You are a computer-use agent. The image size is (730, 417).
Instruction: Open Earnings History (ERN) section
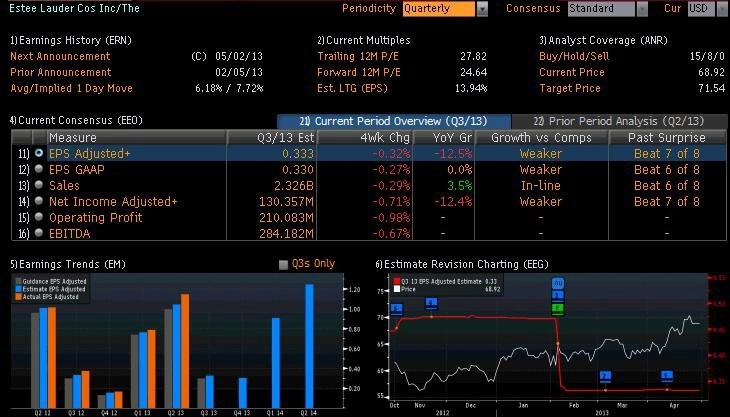(71, 40)
